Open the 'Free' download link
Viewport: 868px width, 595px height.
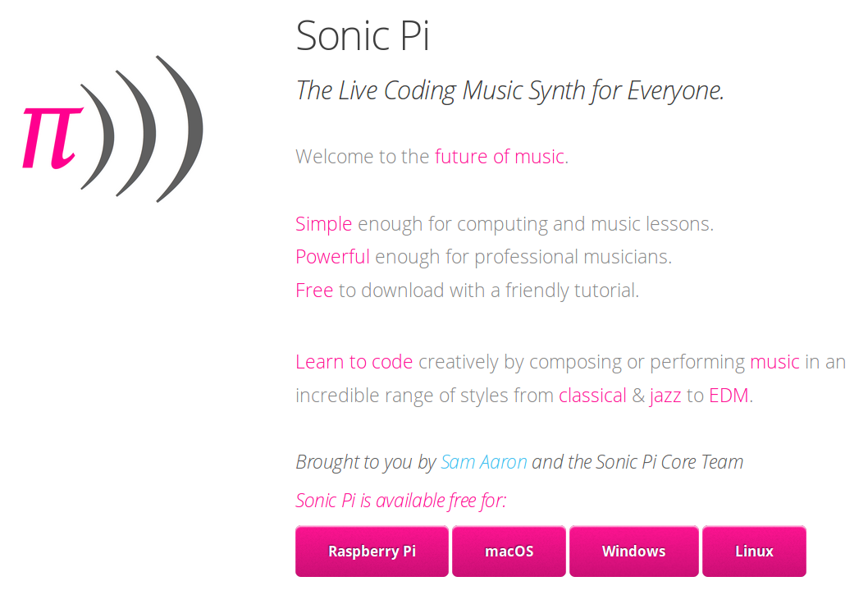[314, 289]
